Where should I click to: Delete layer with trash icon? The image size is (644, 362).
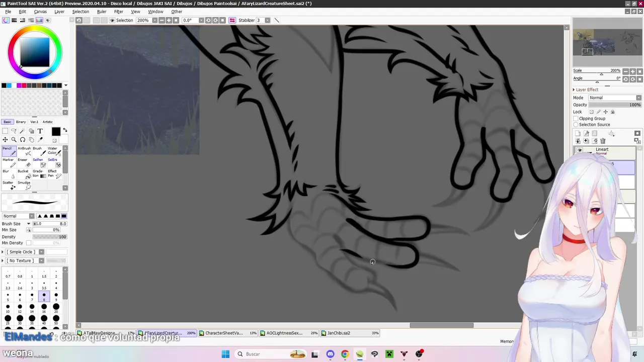603,141
